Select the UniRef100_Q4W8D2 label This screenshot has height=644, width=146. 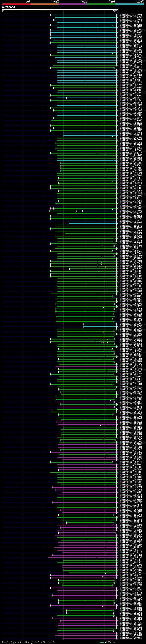[131, 115]
